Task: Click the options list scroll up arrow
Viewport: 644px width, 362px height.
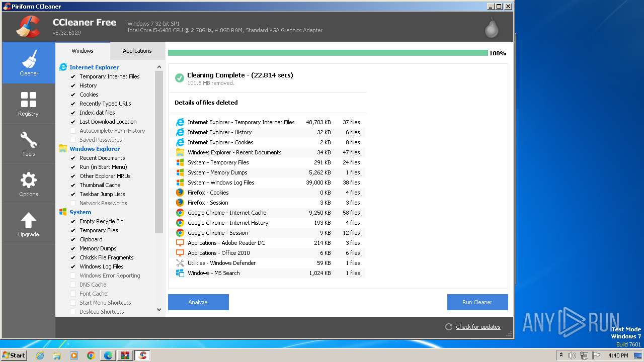Action: [159, 67]
